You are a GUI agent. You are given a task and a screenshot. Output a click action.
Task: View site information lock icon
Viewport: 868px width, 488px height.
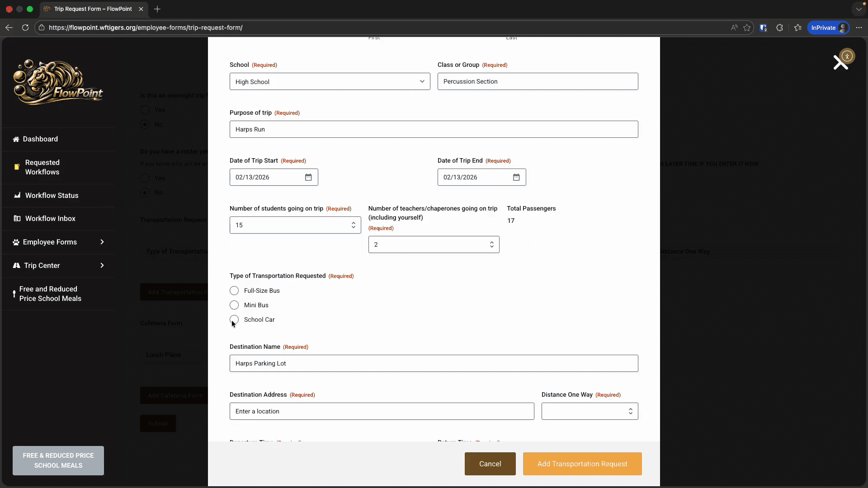click(41, 28)
